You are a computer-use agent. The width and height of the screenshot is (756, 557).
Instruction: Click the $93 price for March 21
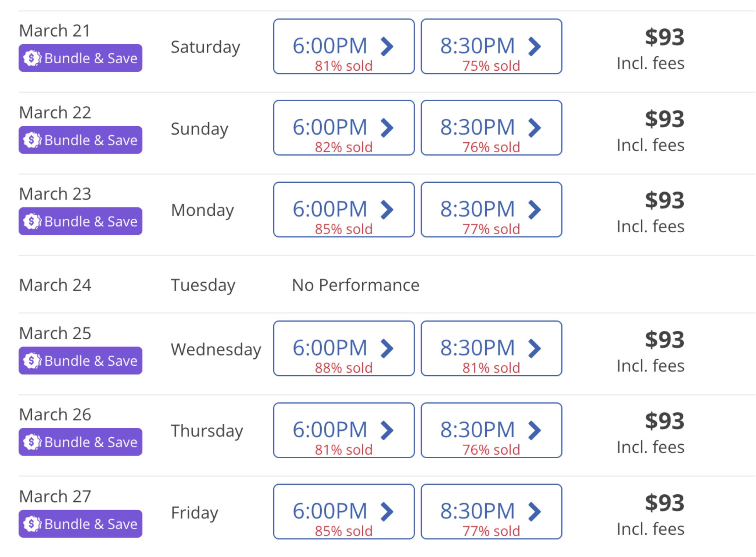[x=664, y=37]
